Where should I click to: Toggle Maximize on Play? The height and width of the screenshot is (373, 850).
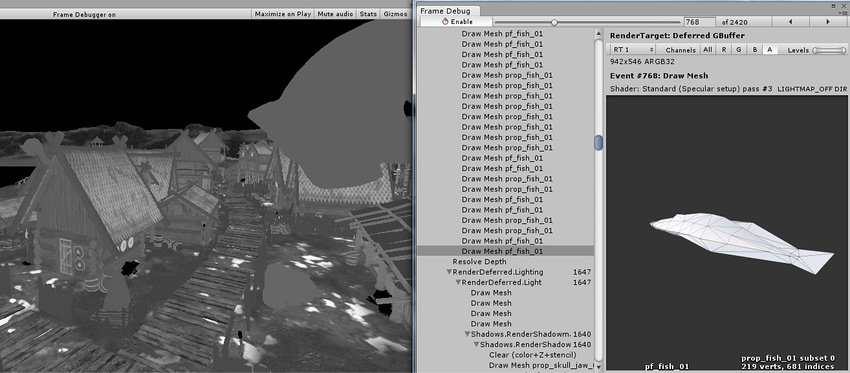tap(282, 14)
